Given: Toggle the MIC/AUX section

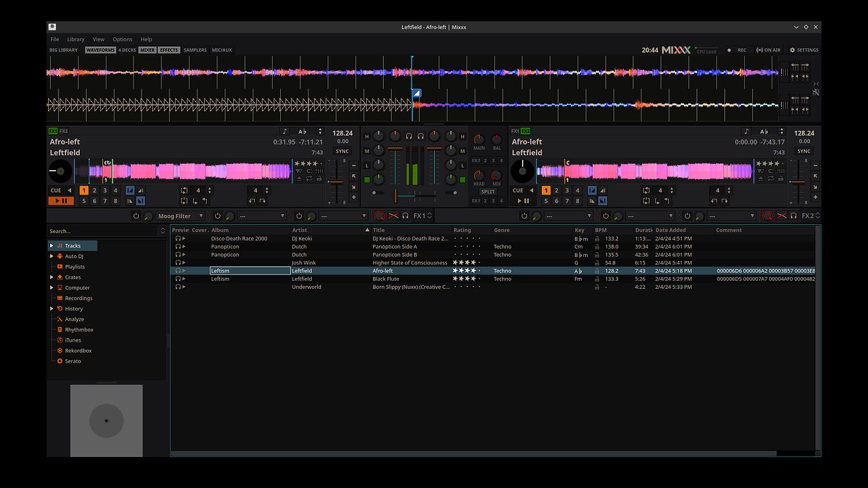Looking at the screenshot, I should pyautogui.click(x=222, y=50).
